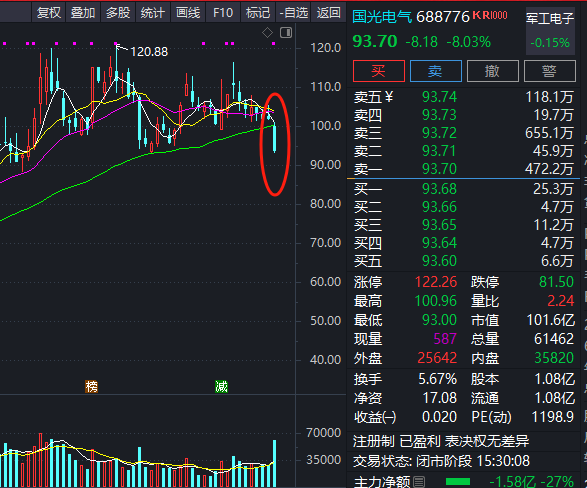This screenshot has width=587, height=488.
Task: Click the ¥ symbol next to 卖五
Action: (389, 97)
